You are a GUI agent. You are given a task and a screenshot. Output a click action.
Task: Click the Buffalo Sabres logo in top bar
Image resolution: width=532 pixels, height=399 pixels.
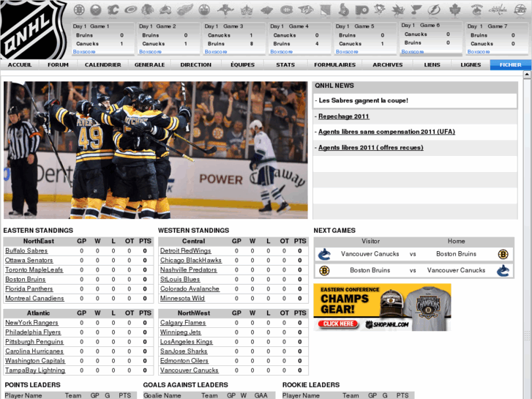[96, 10]
